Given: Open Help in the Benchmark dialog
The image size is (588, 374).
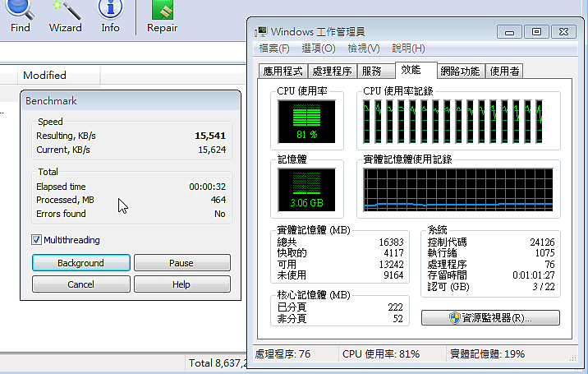Looking at the screenshot, I should pyautogui.click(x=181, y=284).
